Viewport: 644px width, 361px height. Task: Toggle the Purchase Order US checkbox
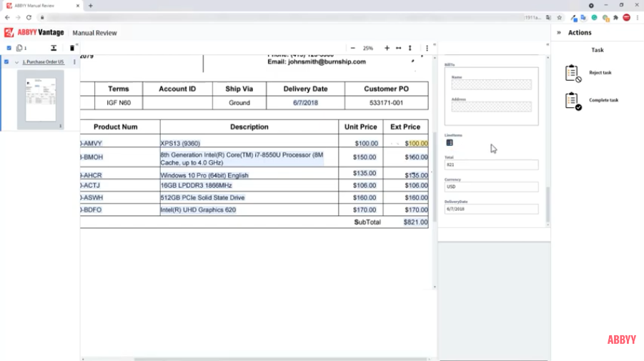coord(6,62)
